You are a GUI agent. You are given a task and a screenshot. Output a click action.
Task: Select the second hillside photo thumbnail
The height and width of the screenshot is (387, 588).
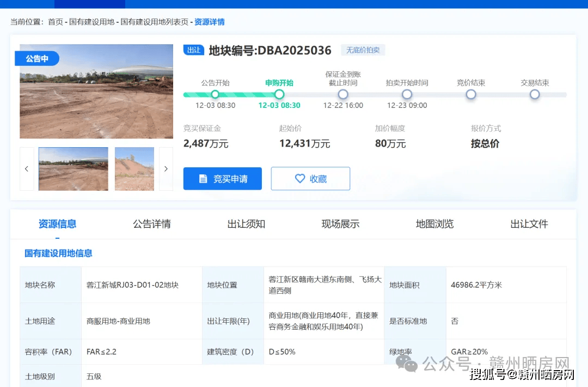tap(134, 169)
